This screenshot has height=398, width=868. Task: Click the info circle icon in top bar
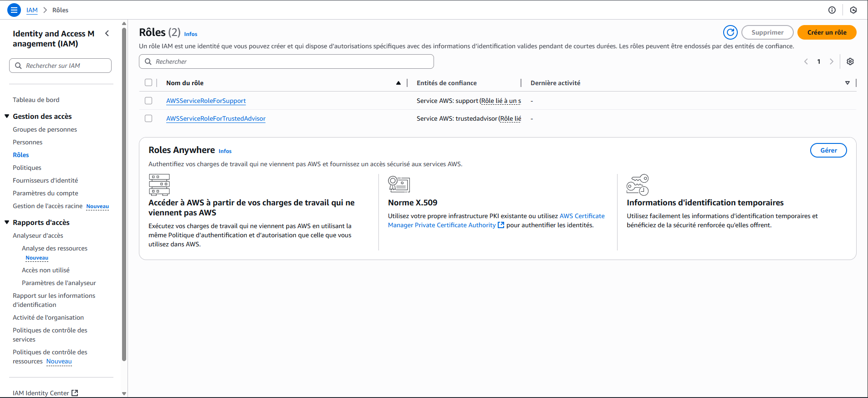[x=832, y=10]
